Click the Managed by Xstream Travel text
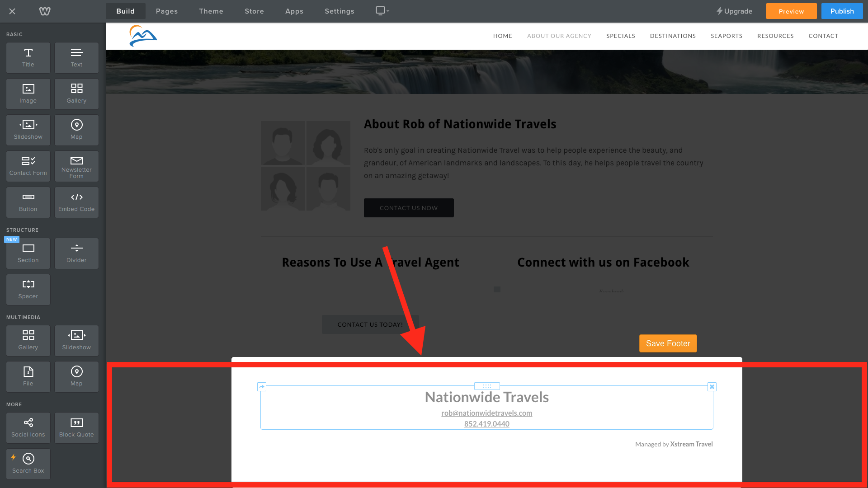Screen dimensions: 868x488 pos(674,444)
